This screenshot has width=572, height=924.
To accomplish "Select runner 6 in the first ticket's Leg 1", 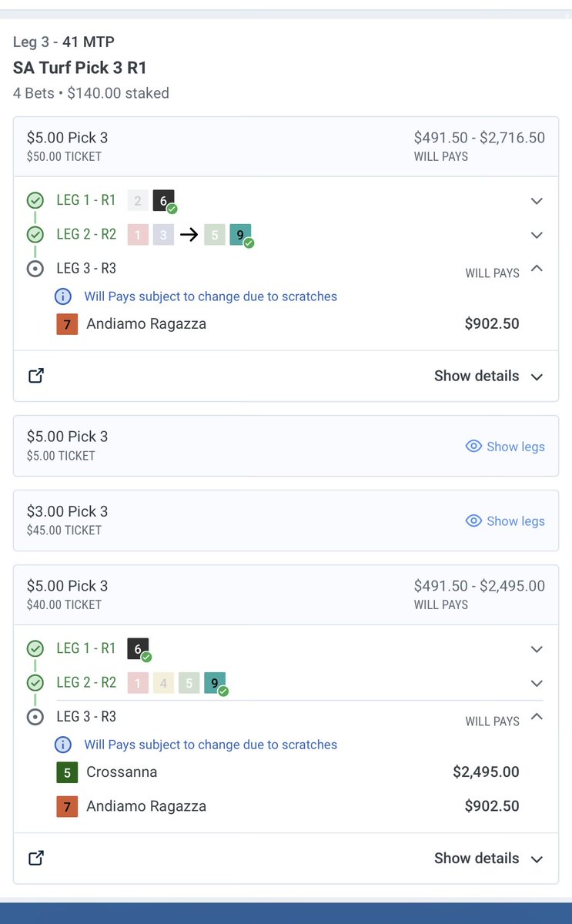I will 164,201.
